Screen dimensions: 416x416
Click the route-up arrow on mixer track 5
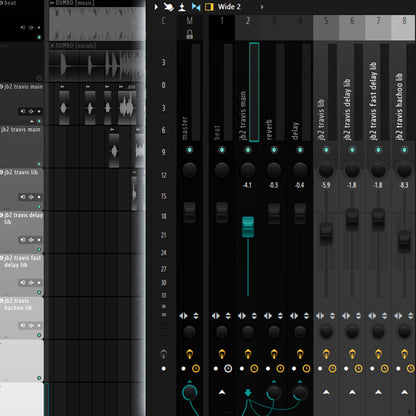pos(326,392)
